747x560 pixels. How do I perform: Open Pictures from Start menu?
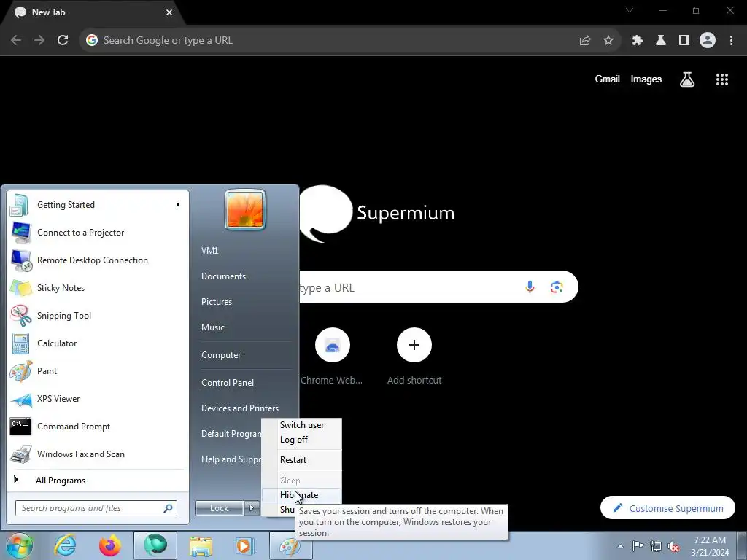point(216,302)
